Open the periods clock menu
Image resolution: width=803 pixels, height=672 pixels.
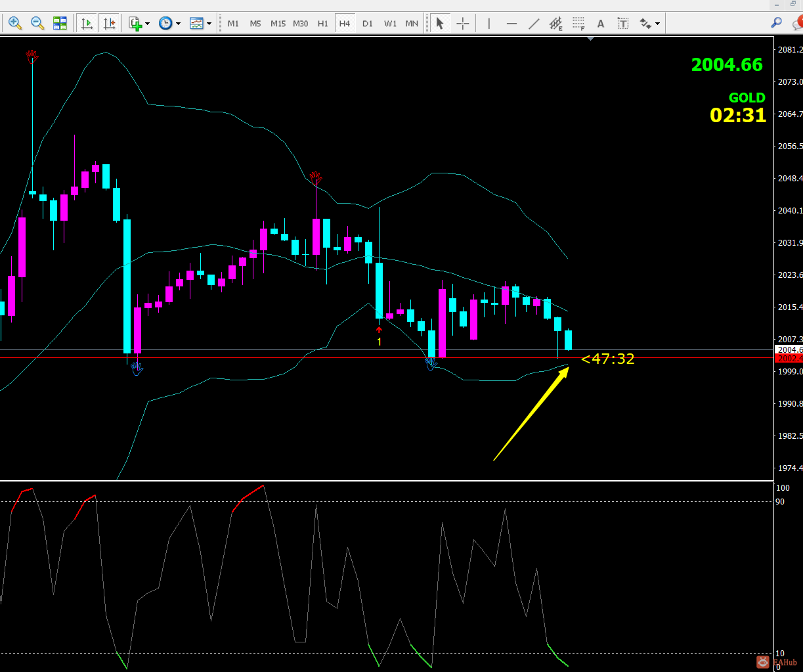coord(165,24)
